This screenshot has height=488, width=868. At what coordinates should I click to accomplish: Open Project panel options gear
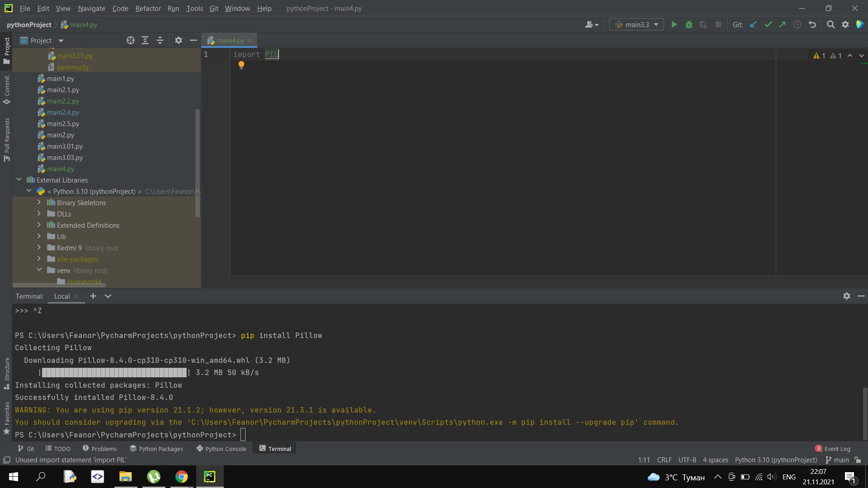pos(179,41)
